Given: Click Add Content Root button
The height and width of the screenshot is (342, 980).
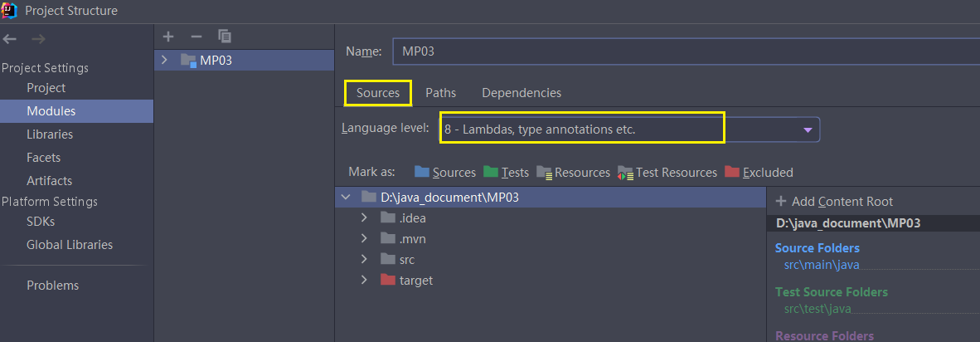Looking at the screenshot, I should [x=834, y=202].
